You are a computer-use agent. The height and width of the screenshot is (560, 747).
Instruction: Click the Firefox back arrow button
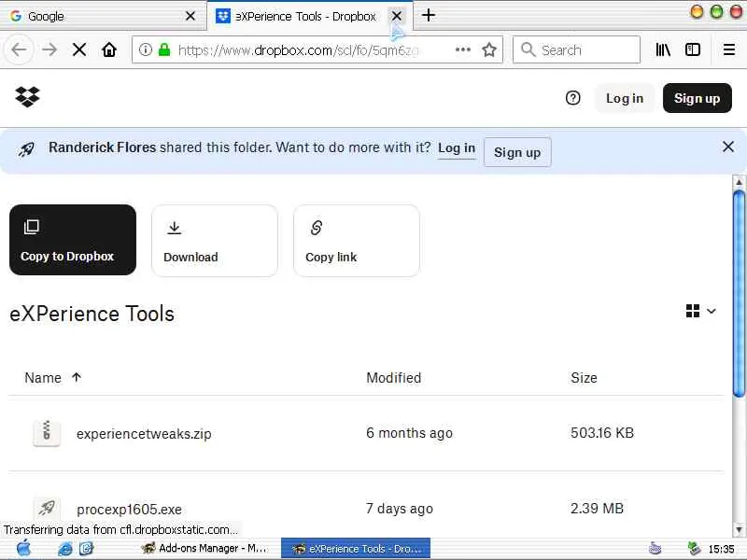[19, 49]
